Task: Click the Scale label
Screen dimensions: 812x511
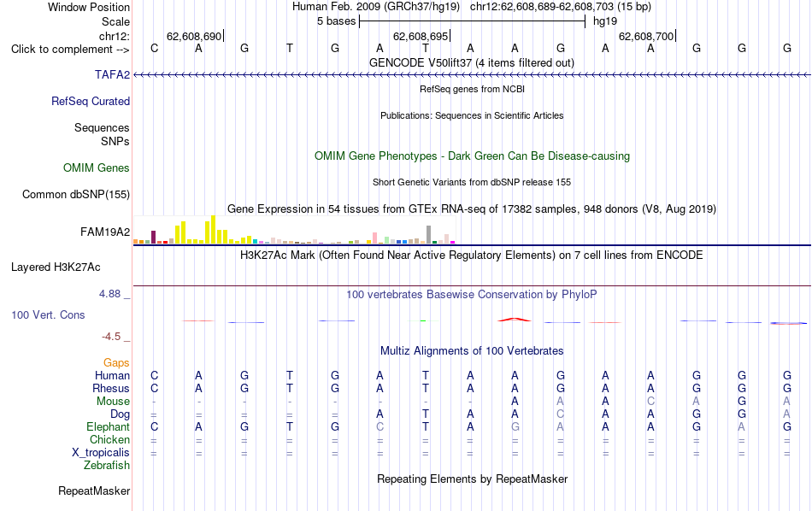Action: click(116, 21)
